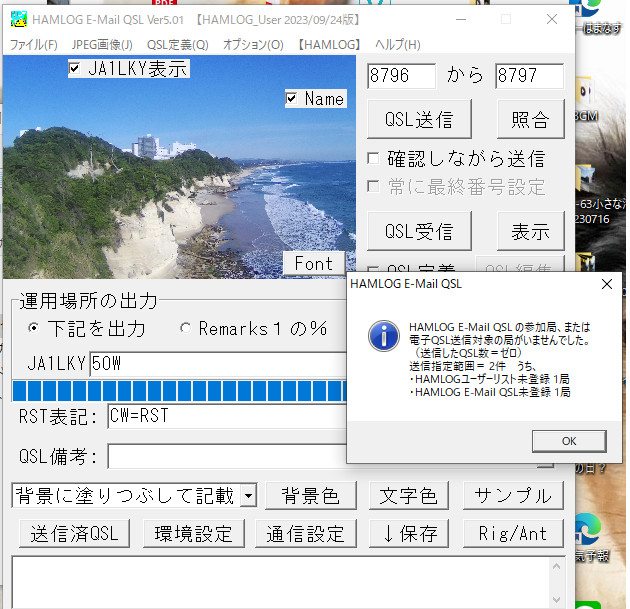Enable 確認しながら送信 checkbox
This screenshot has height=609, width=630.
tap(374, 159)
